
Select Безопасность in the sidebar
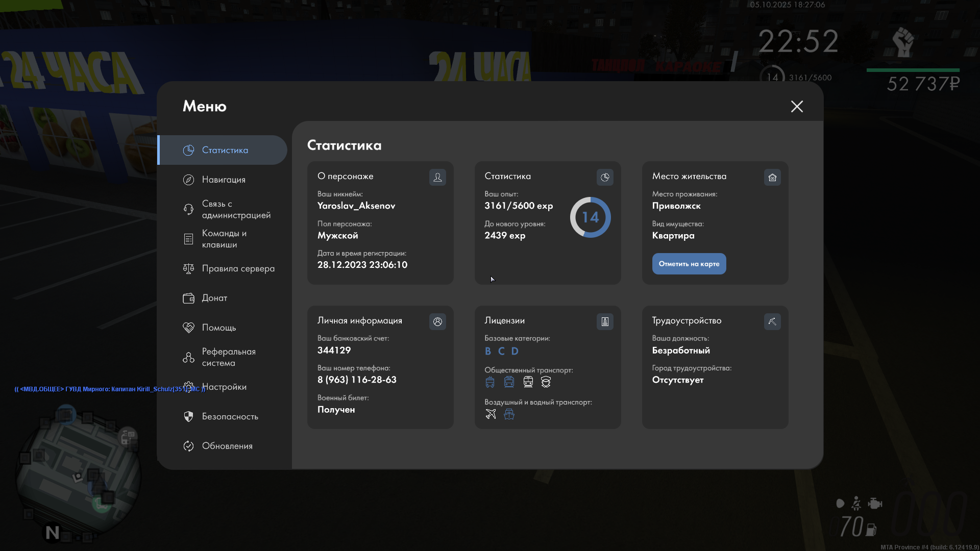coord(230,416)
